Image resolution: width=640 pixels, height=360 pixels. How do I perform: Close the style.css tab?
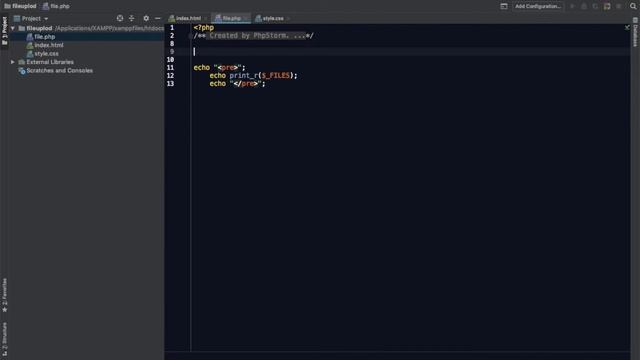click(x=288, y=18)
